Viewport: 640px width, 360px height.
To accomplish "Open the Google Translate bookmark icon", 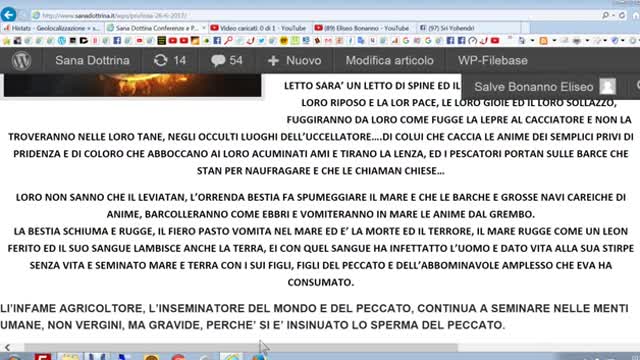I will coord(361,40).
